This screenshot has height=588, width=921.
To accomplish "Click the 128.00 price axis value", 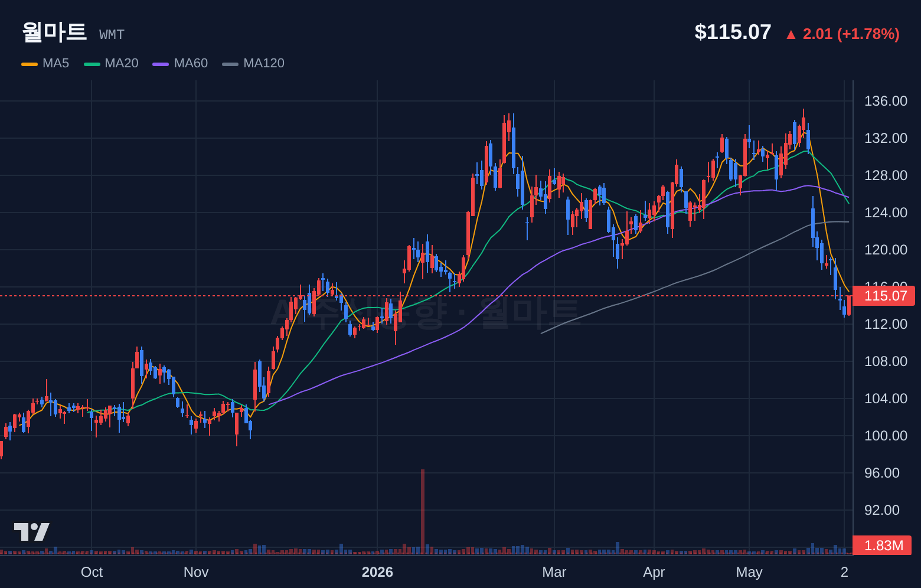I will pos(886,175).
